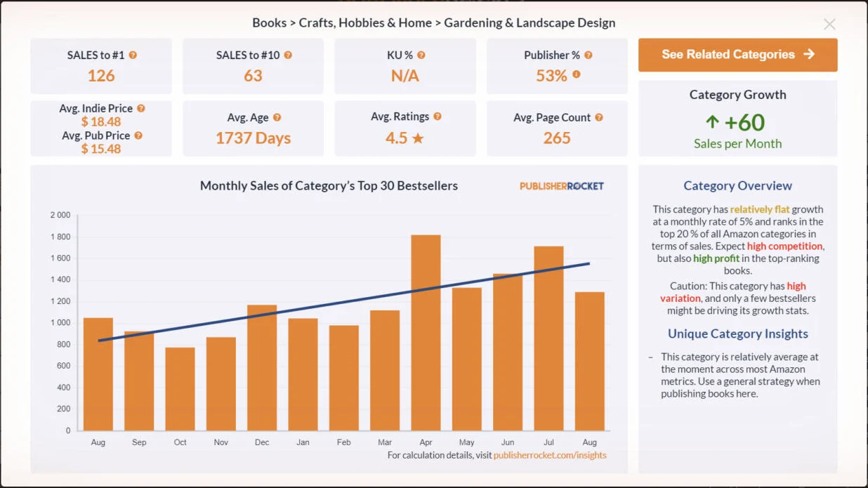This screenshot has width=868, height=488.
Task: Click the September sales bar
Action: coord(139,381)
